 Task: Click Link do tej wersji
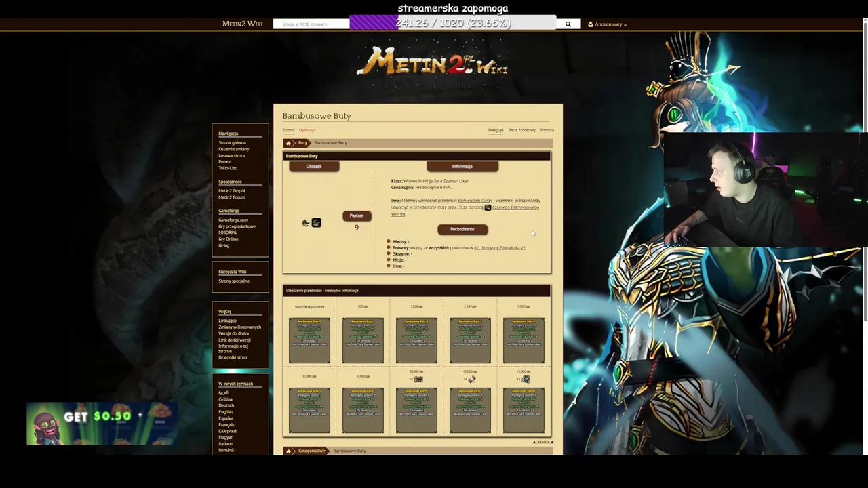pos(234,340)
